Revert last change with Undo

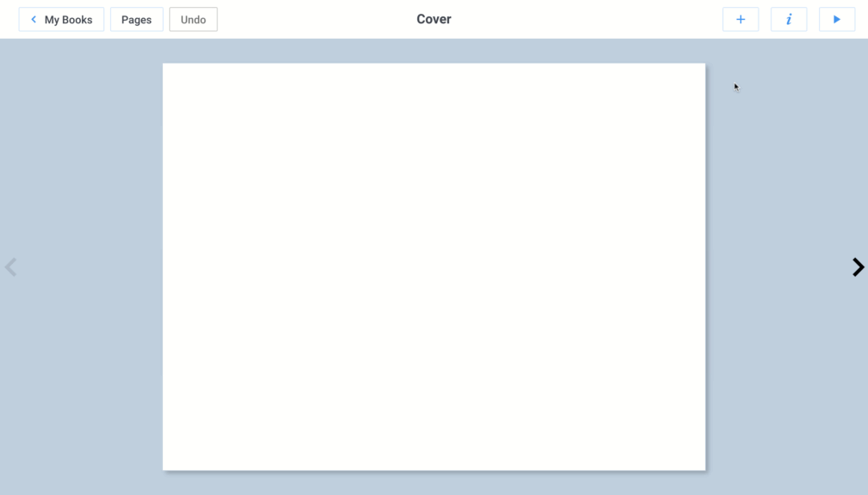pos(193,19)
